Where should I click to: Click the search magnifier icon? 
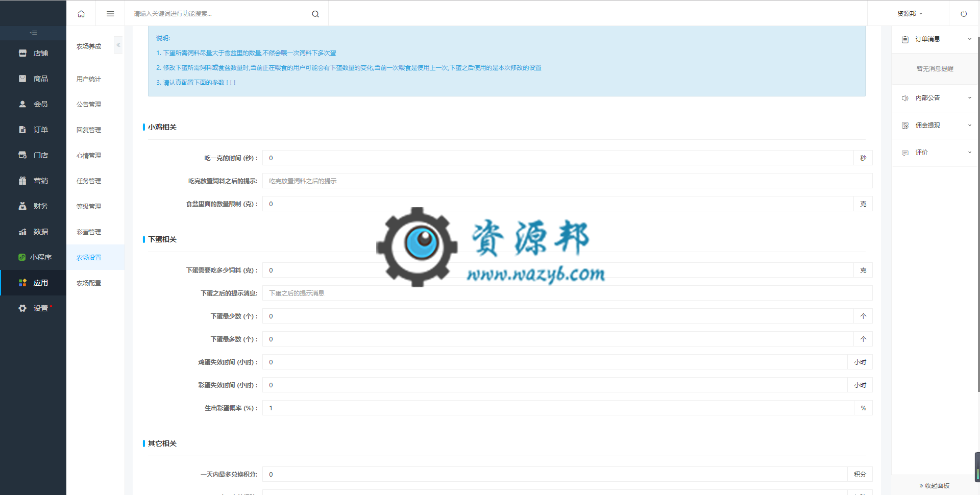click(x=315, y=14)
